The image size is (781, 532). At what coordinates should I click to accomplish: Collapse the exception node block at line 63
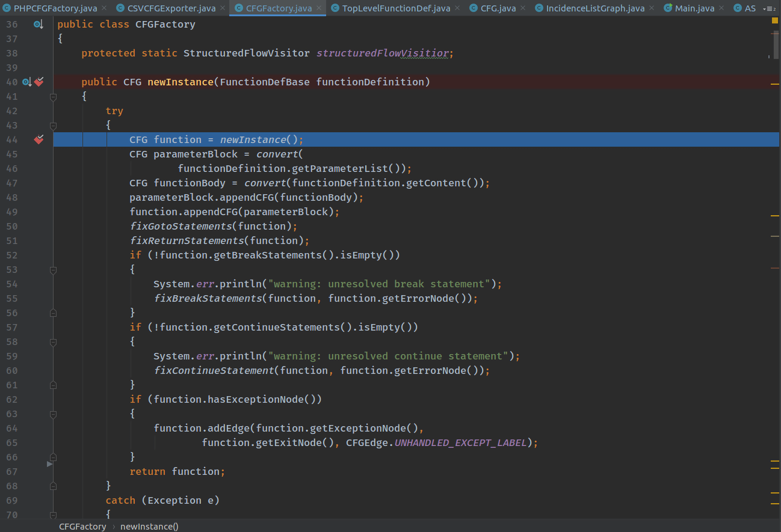click(x=53, y=414)
